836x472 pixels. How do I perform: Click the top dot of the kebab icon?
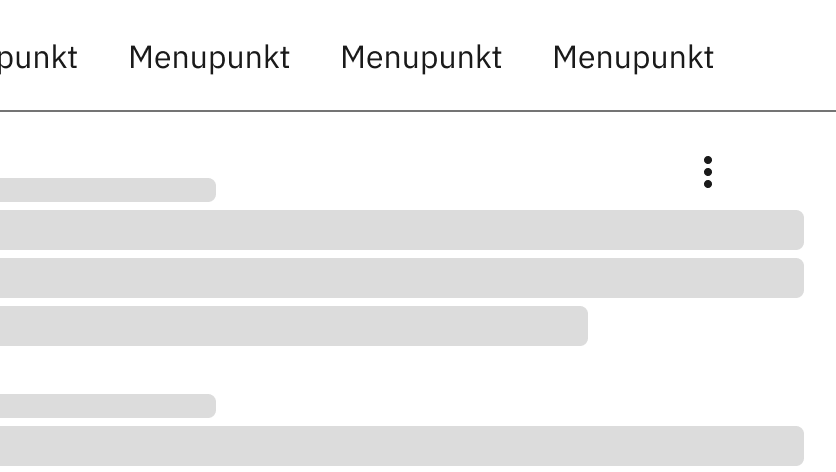click(x=708, y=160)
